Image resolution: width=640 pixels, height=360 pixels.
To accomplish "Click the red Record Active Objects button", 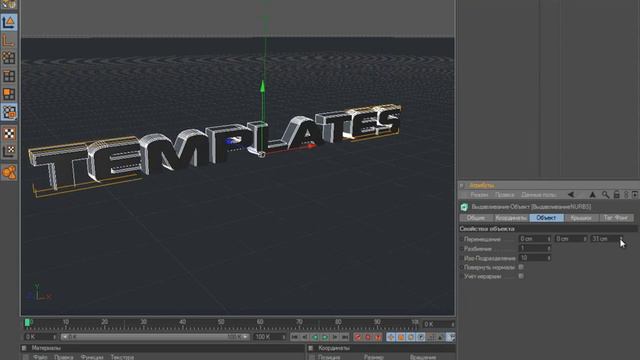I will click(358, 337).
